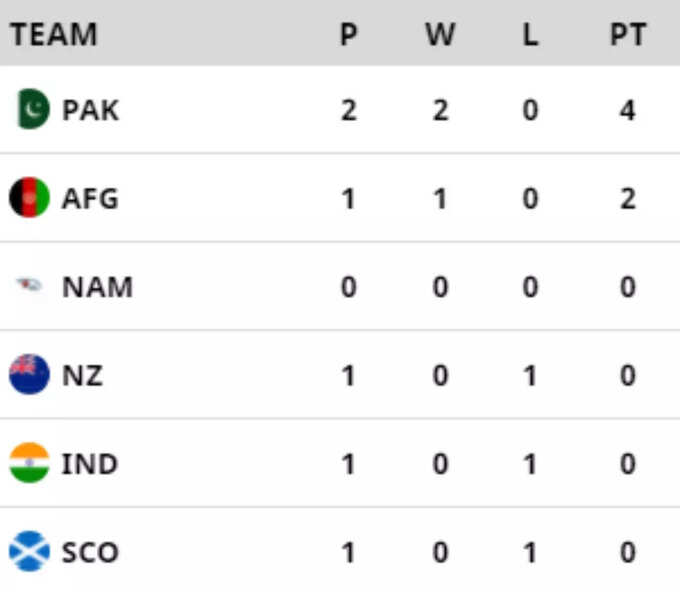680x592 pixels.
Task: Click Afghanistan's points value 2
Action: pyautogui.click(x=628, y=199)
